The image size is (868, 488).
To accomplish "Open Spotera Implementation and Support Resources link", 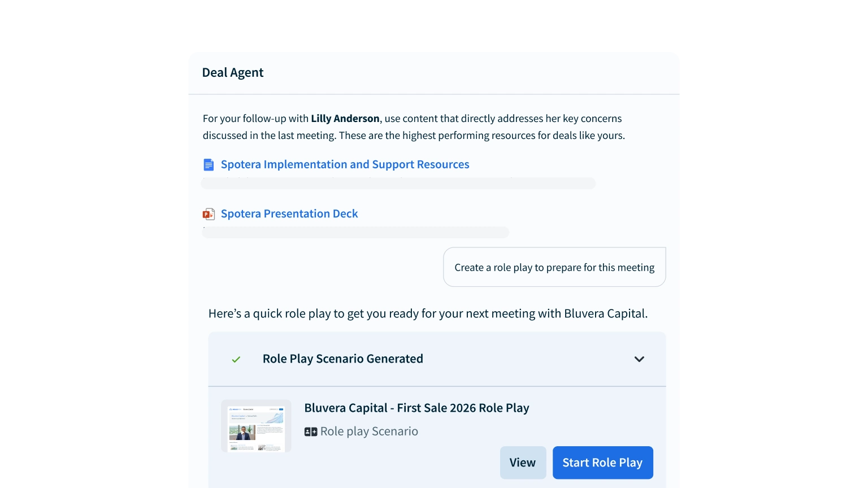I will tap(345, 164).
